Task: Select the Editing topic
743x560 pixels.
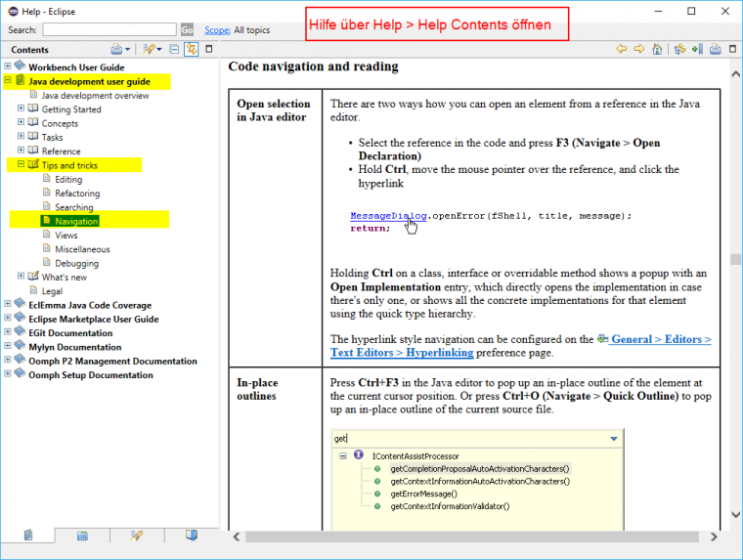Action: click(68, 179)
